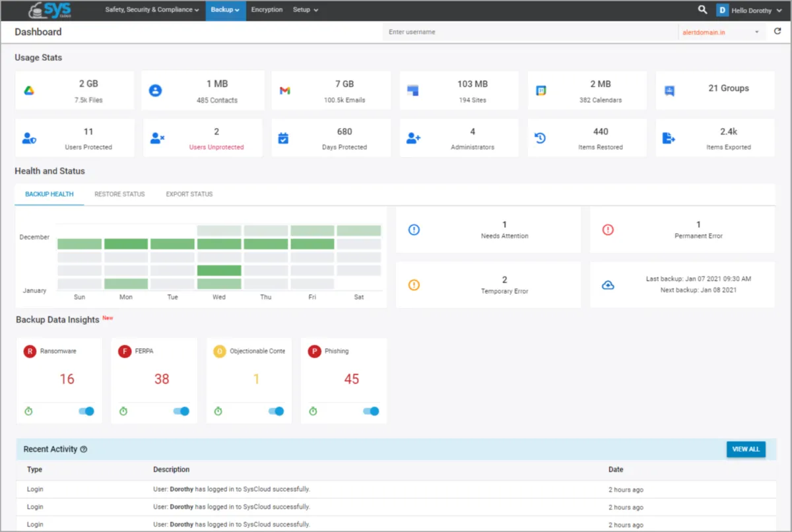Viewport: 792px width, 532px height.
Task: Expand Safety, Security & Compliance menu
Action: (x=152, y=10)
